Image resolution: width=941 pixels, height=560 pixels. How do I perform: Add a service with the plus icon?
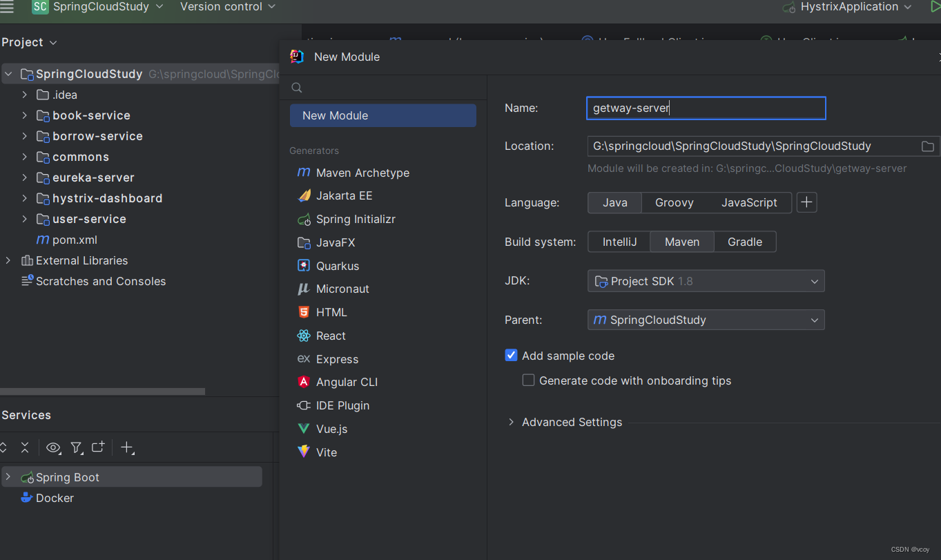(x=127, y=447)
